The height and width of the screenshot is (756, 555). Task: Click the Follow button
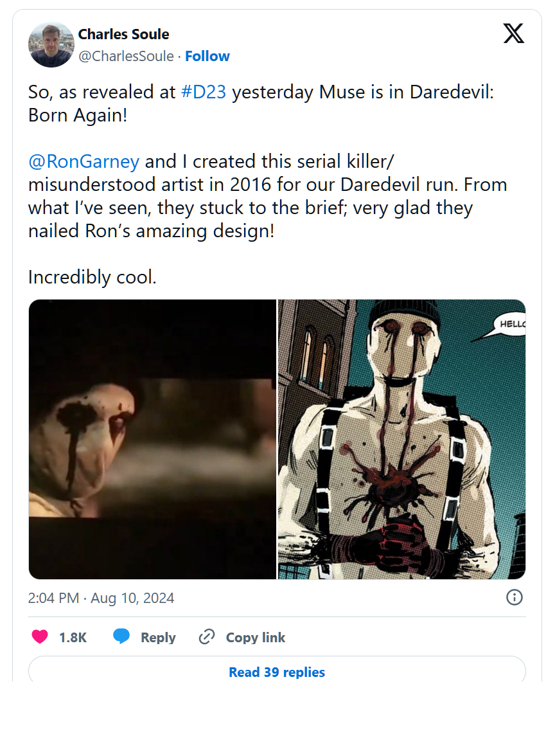(207, 57)
